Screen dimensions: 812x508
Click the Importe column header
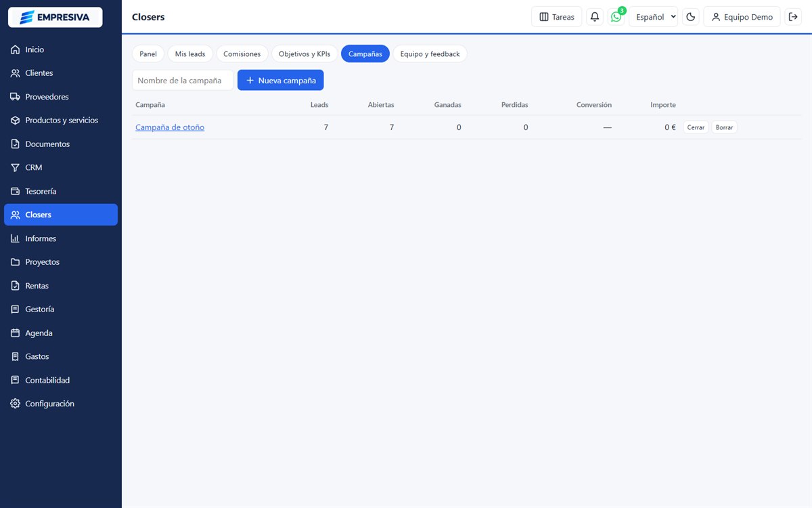point(663,105)
